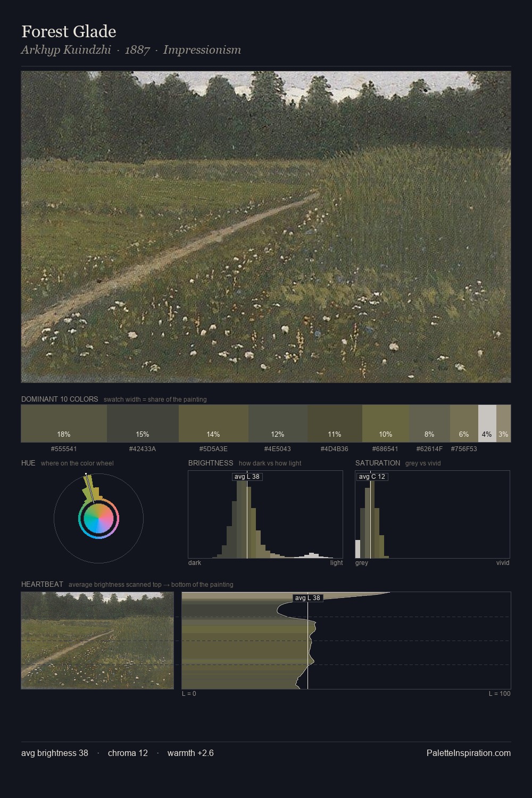This screenshot has height=798, width=532.
Task: Click the 'L = 0' axis label
Action: click(189, 694)
